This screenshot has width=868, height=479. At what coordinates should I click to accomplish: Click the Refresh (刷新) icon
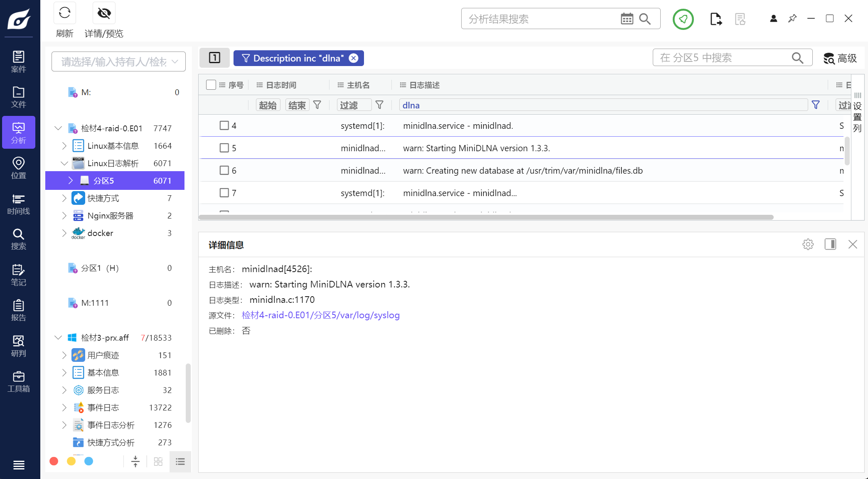pos(64,13)
